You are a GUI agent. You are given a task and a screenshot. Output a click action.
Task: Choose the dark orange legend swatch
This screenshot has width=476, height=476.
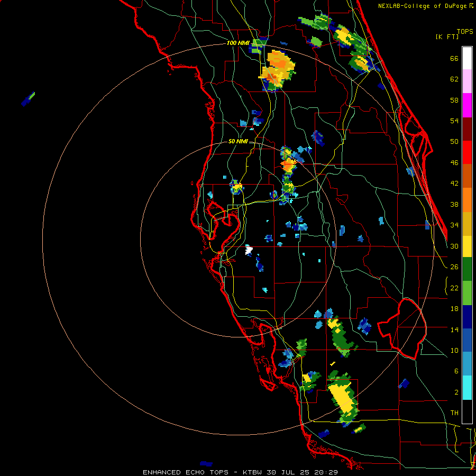coord(467,176)
